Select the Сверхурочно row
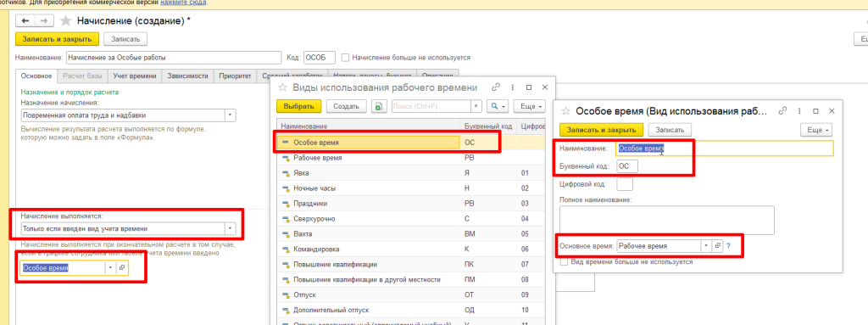The image size is (868, 325). pyautogui.click(x=410, y=219)
